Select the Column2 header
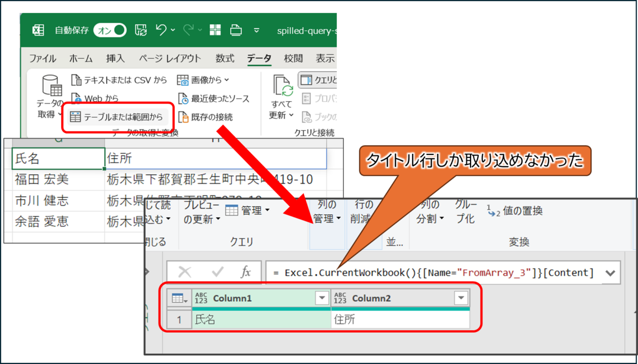Image resolution: width=638 pixels, height=364 pixels. 400,298
